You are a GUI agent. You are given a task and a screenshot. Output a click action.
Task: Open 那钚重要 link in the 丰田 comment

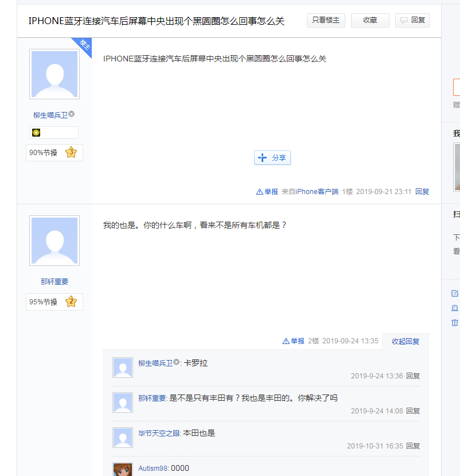pos(152,398)
